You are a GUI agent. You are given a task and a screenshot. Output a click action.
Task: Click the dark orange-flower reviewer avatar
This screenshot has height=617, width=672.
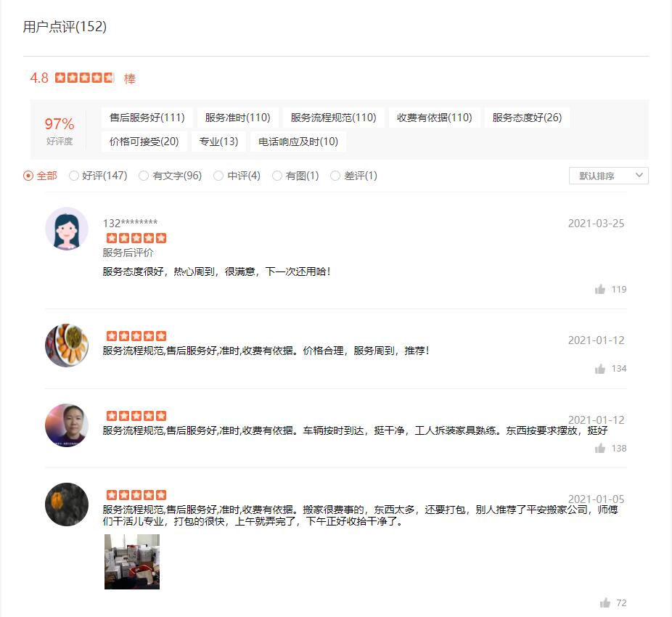click(67, 504)
